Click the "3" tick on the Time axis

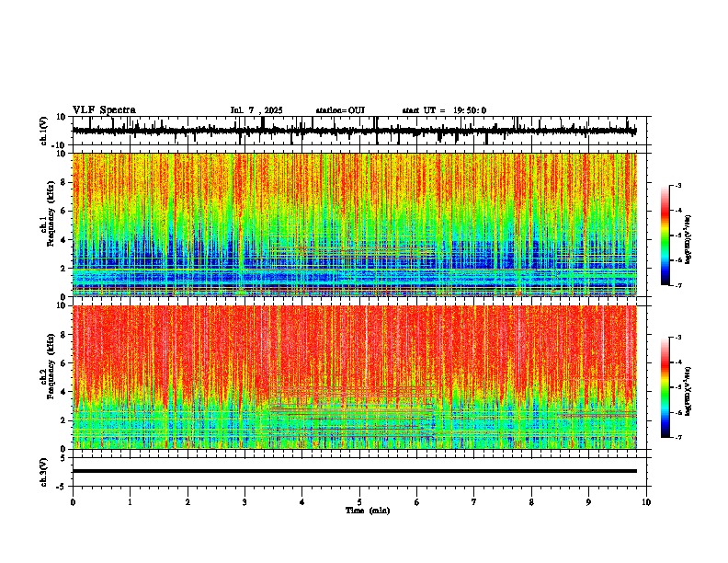tap(245, 502)
